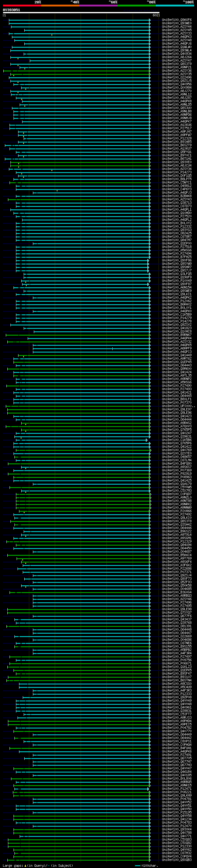The width and height of the screenshot is (197, 868).
Task: Open hit UniRef100_Q1WLW0
Action: point(176,47)
